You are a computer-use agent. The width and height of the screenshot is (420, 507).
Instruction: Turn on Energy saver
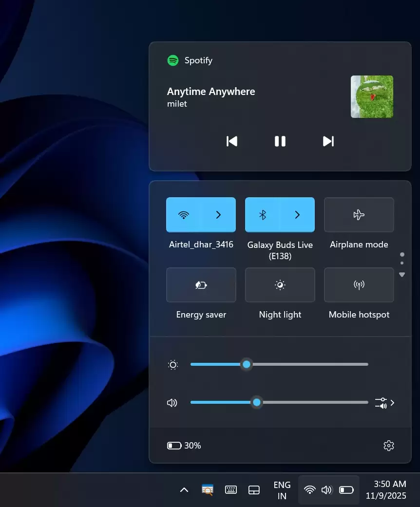pos(201,285)
